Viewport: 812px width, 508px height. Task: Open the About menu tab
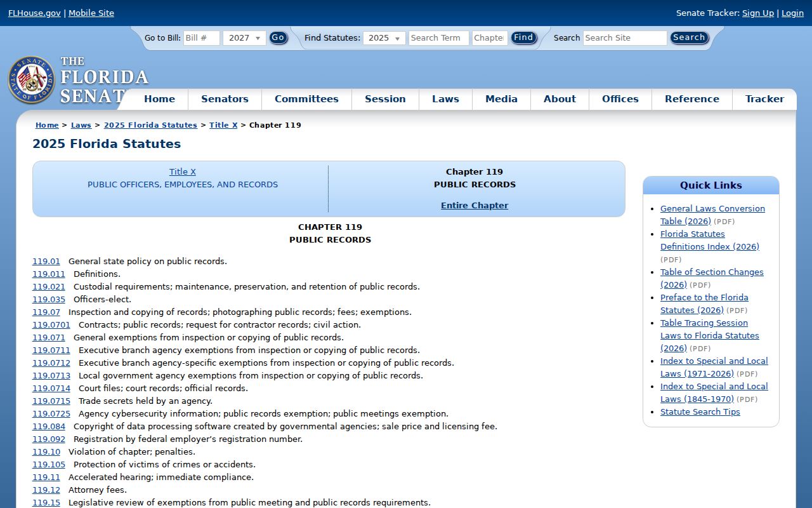pyautogui.click(x=560, y=99)
